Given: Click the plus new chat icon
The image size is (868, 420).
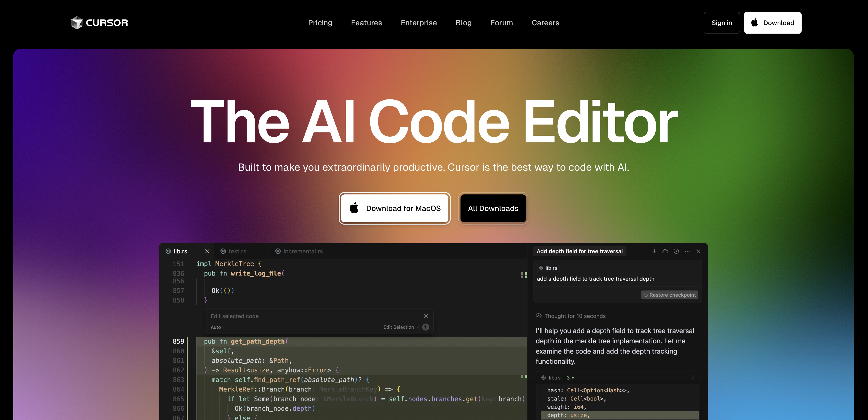Looking at the screenshot, I should pyautogui.click(x=654, y=251).
